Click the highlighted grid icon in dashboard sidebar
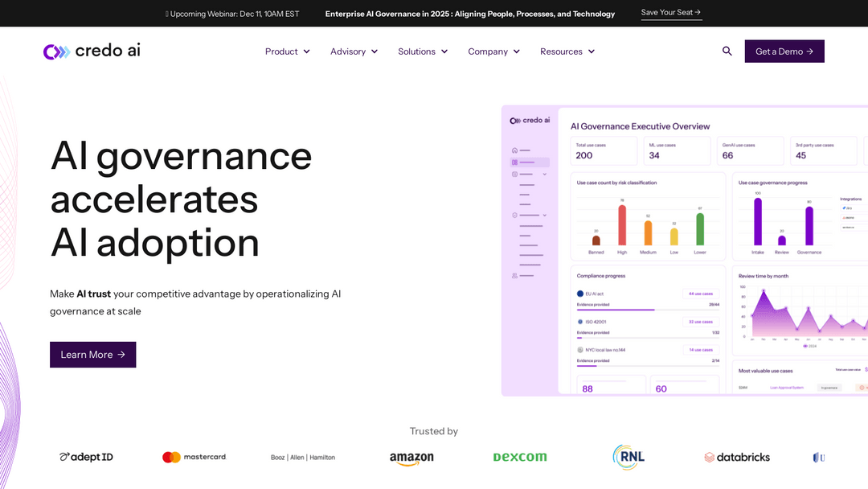 pyautogui.click(x=515, y=162)
